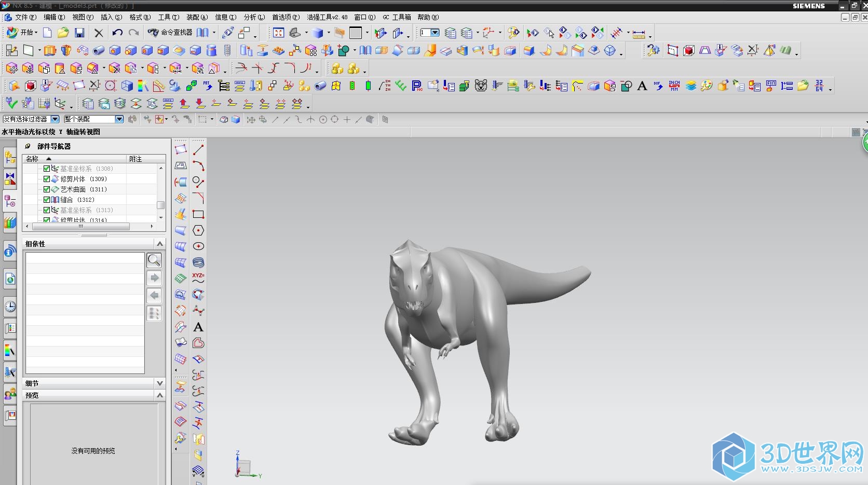The image size is (868, 485).
Task: Open the 插入(S) menu
Action: click(x=112, y=17)
